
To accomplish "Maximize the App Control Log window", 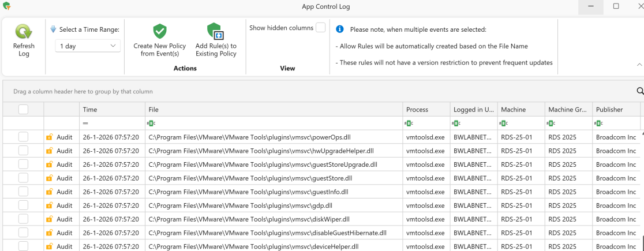I will (x=616, y=6).
